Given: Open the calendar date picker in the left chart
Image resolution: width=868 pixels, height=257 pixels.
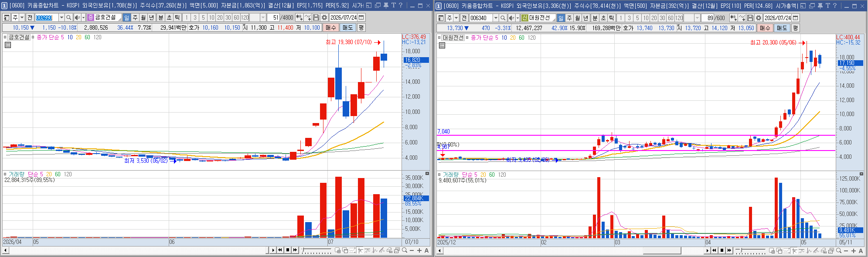Looking at the screenshot, I should click(361, 17).
